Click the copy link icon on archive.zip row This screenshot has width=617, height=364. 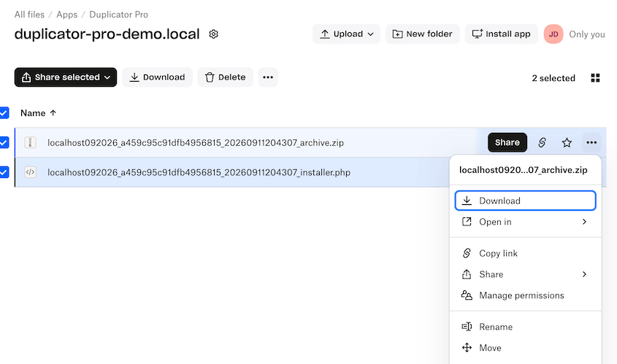point(542,142)
